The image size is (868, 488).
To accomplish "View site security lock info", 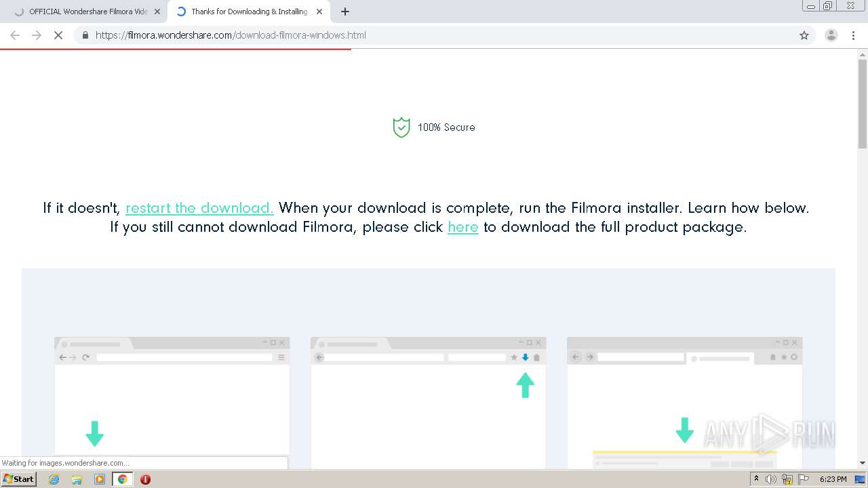I will [x=85, y=35].
